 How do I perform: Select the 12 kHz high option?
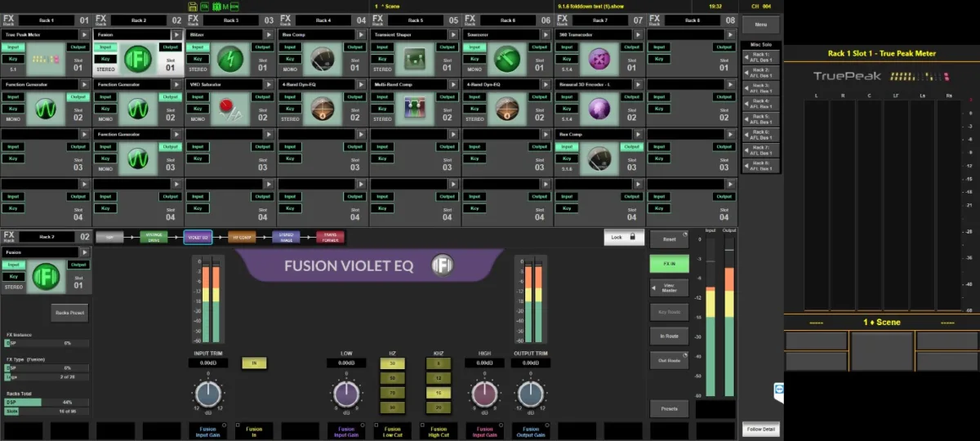439,378
